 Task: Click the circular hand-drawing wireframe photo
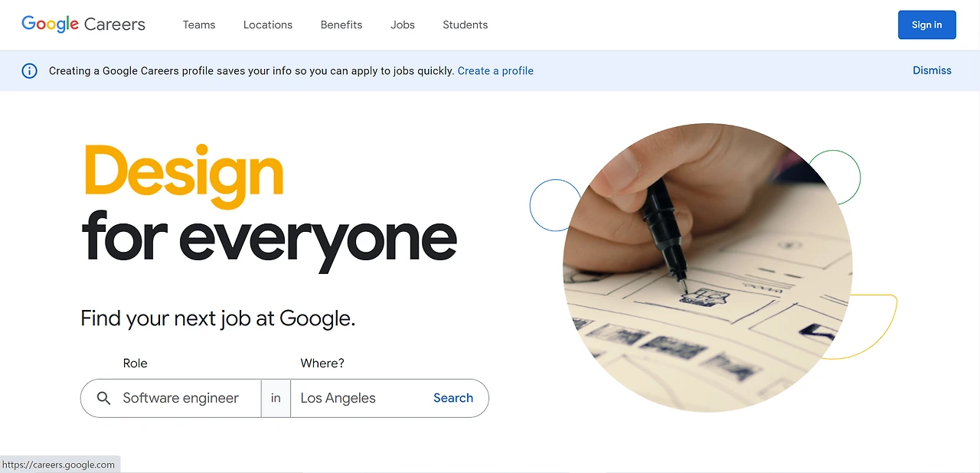(x=707, y=268)
